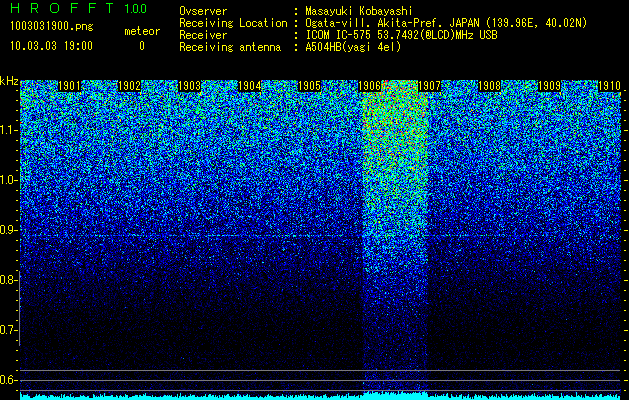Click the Ogata-vill. Akita-Pref. JAPAN text
The height and width of the screenshot is (400, 629).
(391, 23)
